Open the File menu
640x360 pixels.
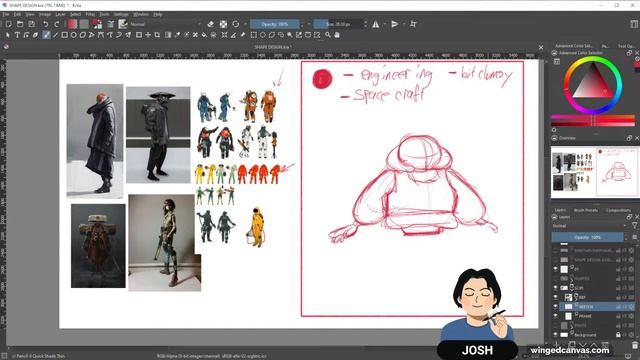pyautogui.click(x=6, y=14)
